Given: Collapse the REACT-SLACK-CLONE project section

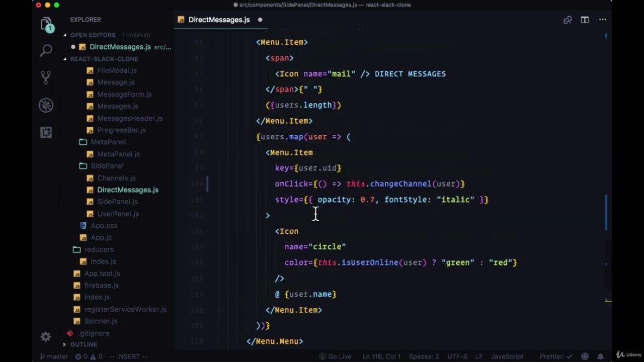Looking at the screenshot, I should pyautogui.click(x=104, y=59).
